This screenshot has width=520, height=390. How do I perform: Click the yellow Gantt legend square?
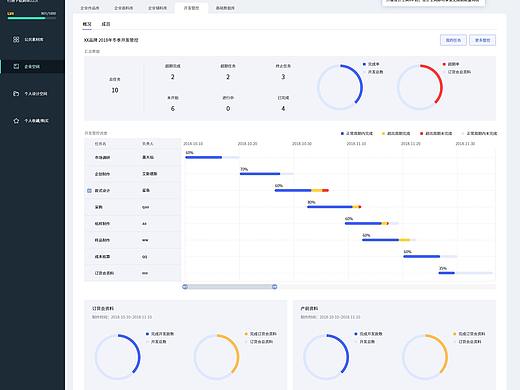coord(383,134)
